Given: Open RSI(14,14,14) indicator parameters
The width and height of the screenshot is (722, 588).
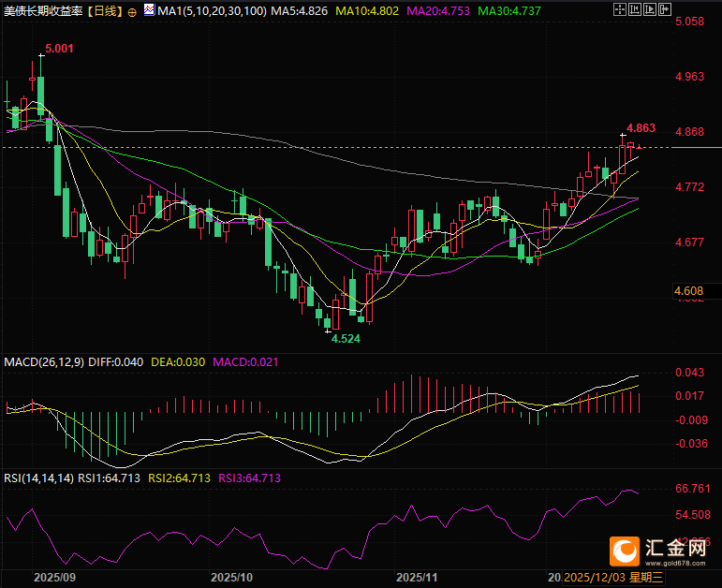Looking at the screenshot, I should 38,478.
